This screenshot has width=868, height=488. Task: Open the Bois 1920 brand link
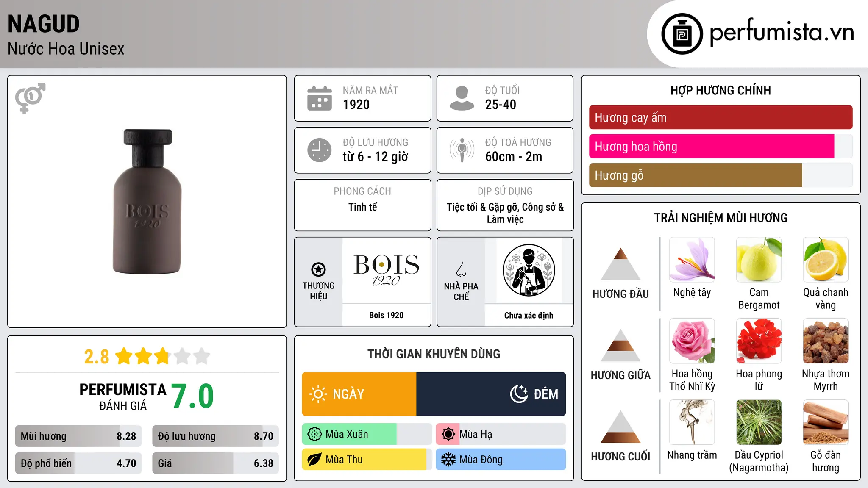click(386, 315)
